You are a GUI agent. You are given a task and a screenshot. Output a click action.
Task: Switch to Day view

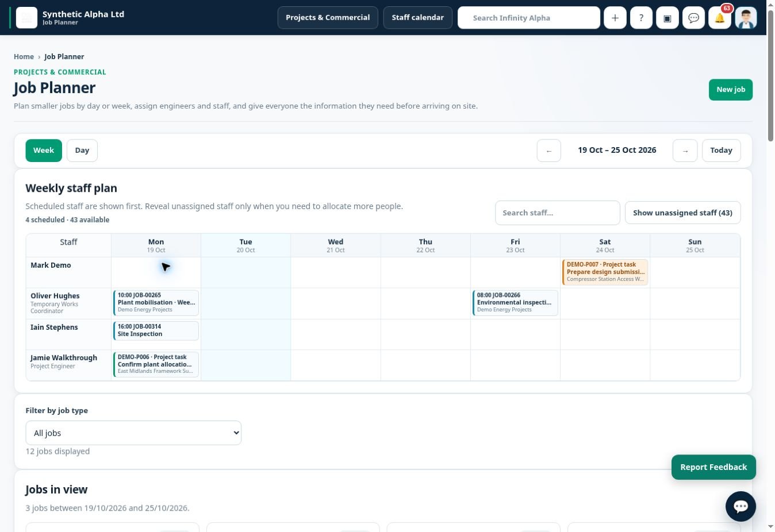click(x=82, y=151)
